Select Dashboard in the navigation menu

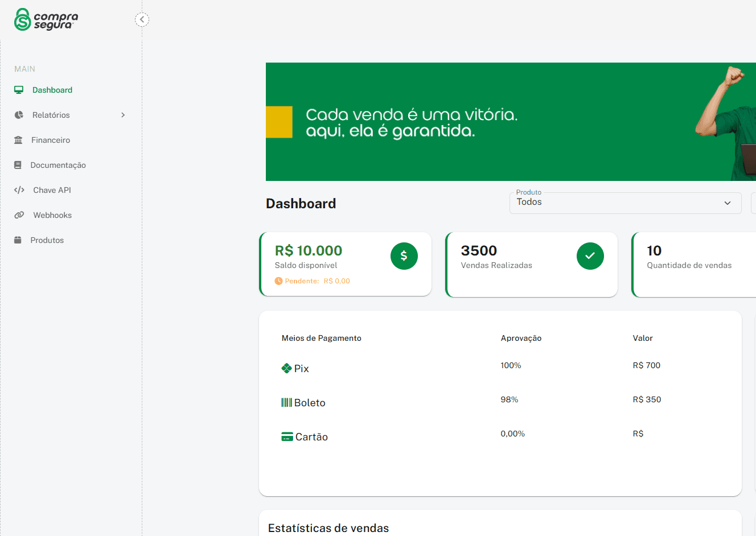point(51,89)
